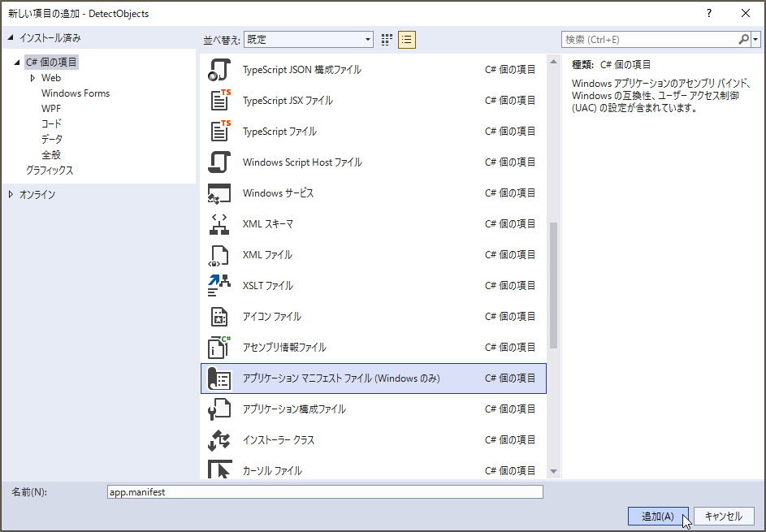The height and width of the screenshot is (532, 766).
Task: Select the アセンブリ情報ファイル C# icon
Action: click(x=219, y=347)
